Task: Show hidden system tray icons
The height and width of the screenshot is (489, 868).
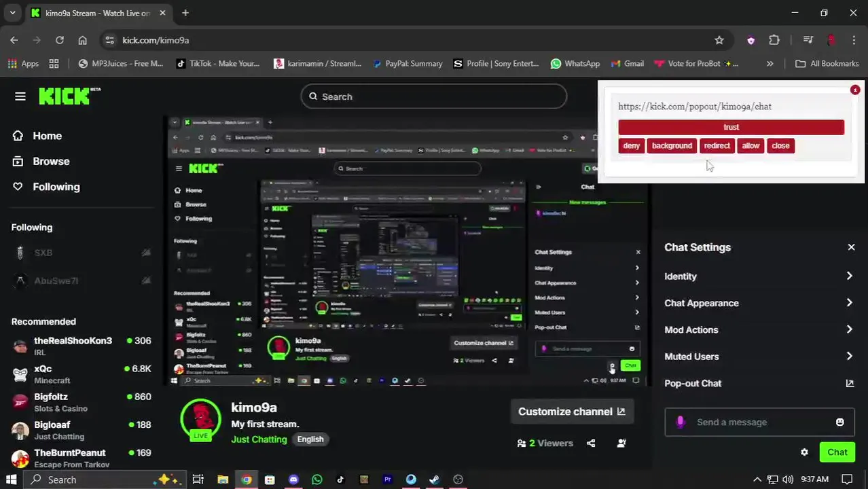Action: coord(757,479)
